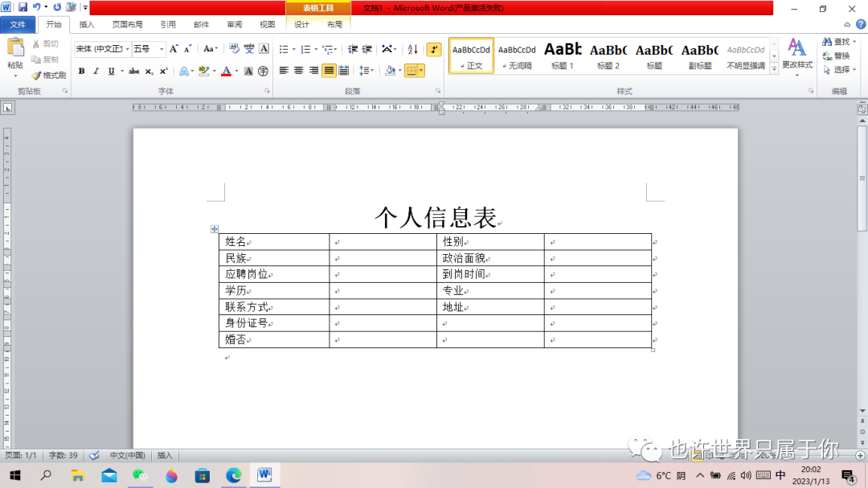Image resolution: width=868 pixels, height=488 pixels.
Task: Switch to the 插入 (Insert) tab
Action: [x=87, y=24]
